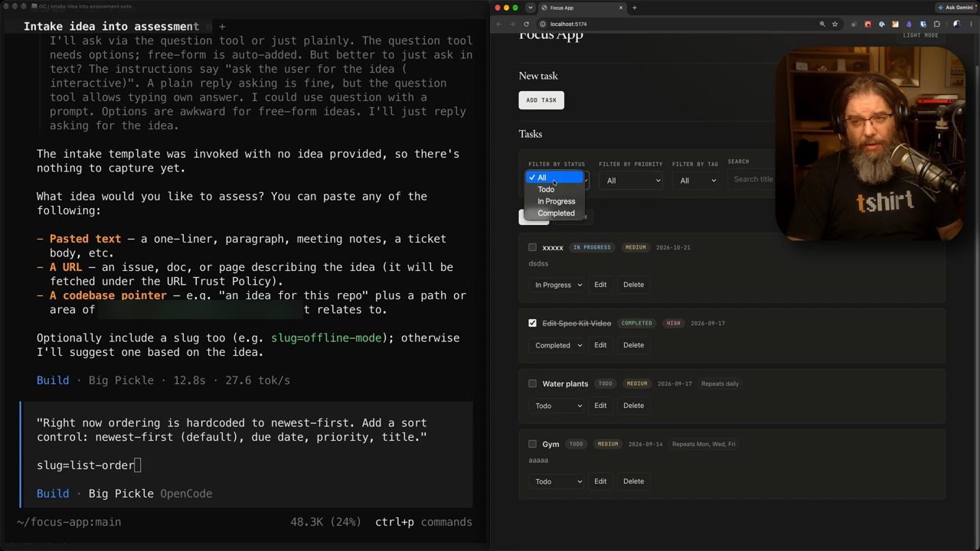
Task: Add a new tab in the terminal window
Action: click(222, 26)
